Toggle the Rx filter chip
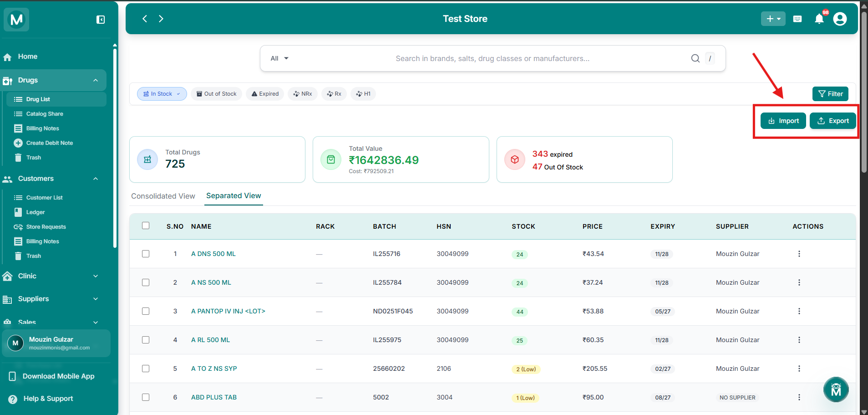The image size is (868, 415). click(334, 94)
